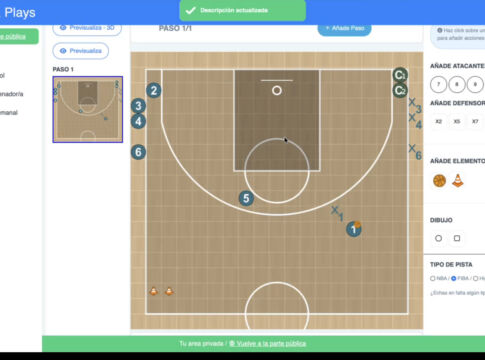Select the C1 coach marker
This screenshot has height=360, width=485.
(399, 75)
